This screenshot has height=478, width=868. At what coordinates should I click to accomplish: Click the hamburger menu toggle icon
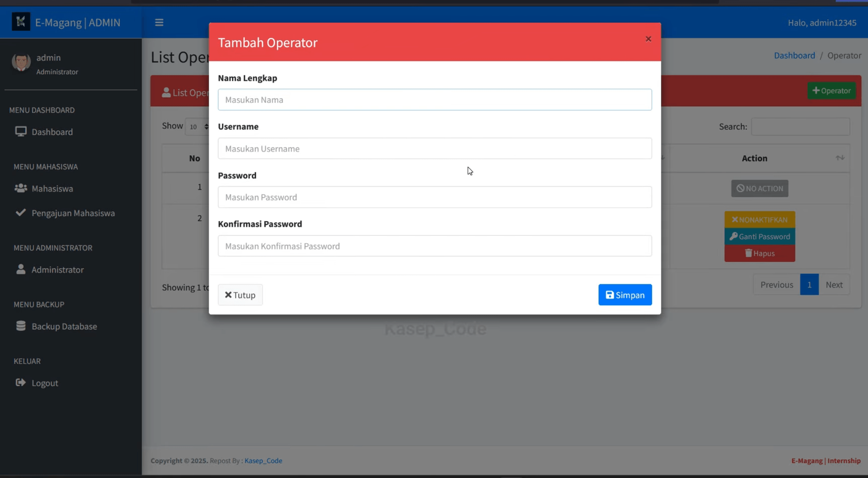pos(159,22)
